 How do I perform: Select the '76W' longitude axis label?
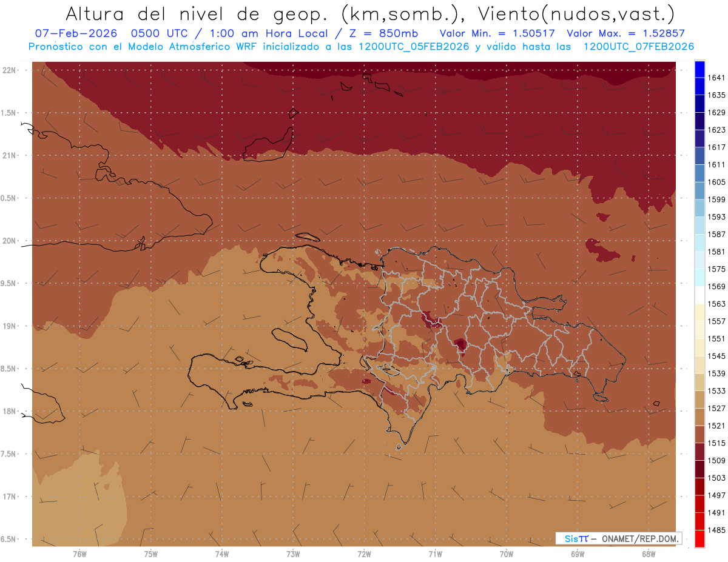coord(79,554)
